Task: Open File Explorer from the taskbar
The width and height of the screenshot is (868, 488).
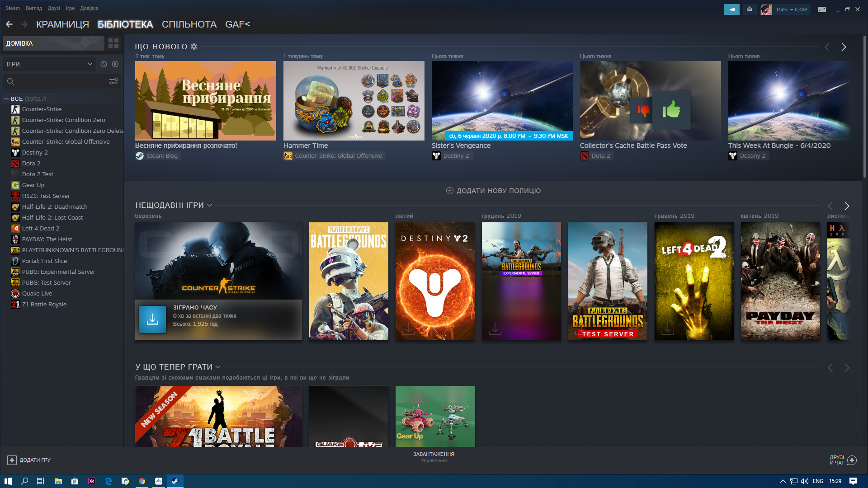Action: click(58, 481)
